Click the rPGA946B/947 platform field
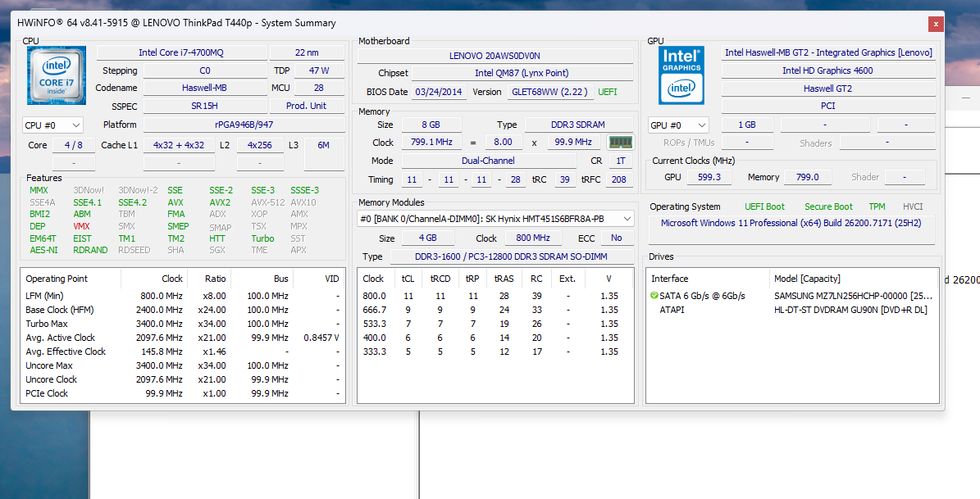Screen dimensions: 980x499 [x=244, y=125]
